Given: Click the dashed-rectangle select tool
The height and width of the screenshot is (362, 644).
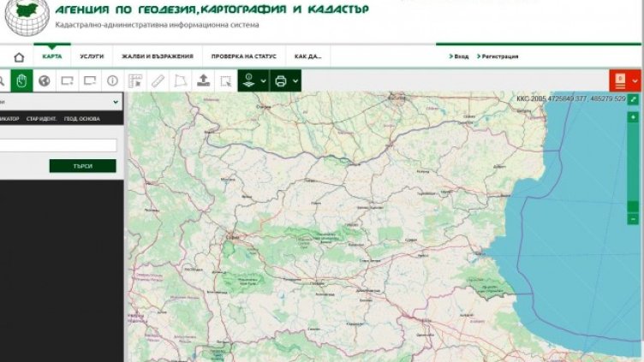Looking at the screenshot, I should click(226, 80).
